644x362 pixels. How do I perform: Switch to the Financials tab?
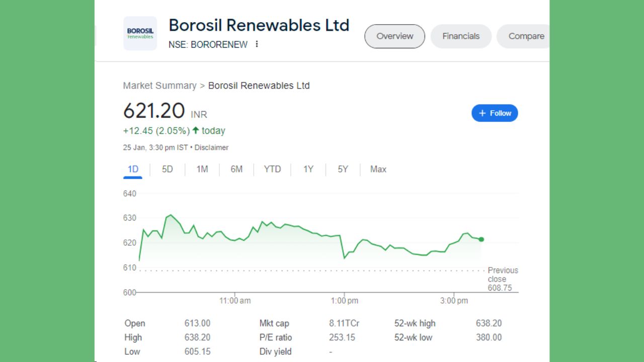coord(461,36)
